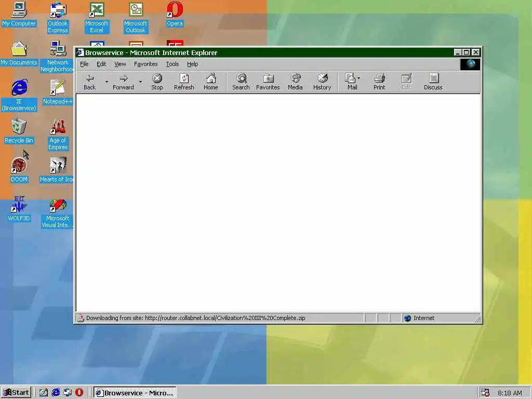The image size is (532, 399).
Task: Click the window resize grip in status bar
Action: [x=478, y=319]
